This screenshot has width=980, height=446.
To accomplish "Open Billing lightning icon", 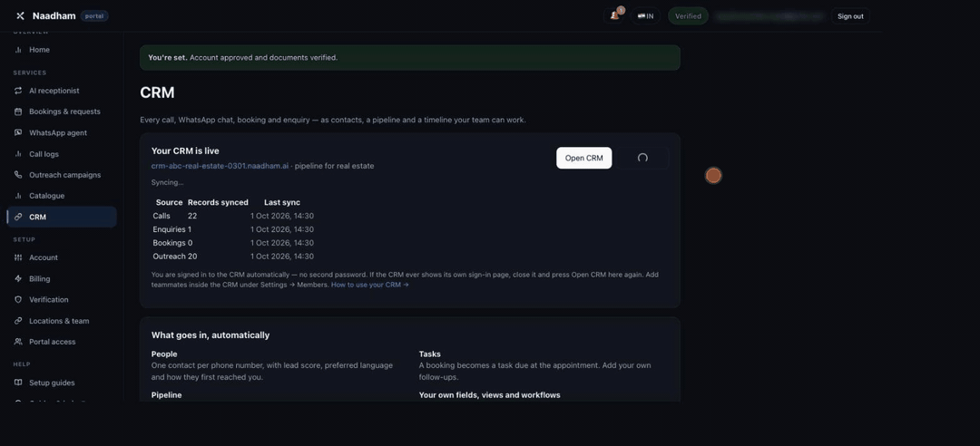I will coord(18,278).
